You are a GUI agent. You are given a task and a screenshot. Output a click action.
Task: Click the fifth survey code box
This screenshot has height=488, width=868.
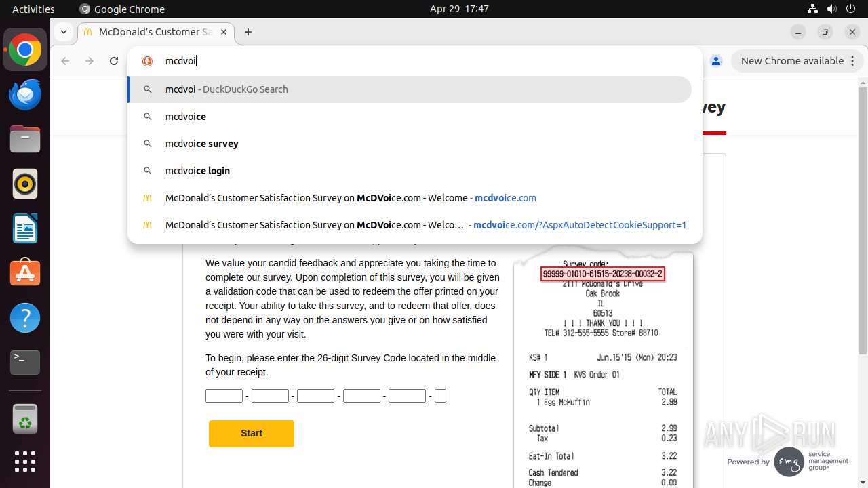coord(407,396)
